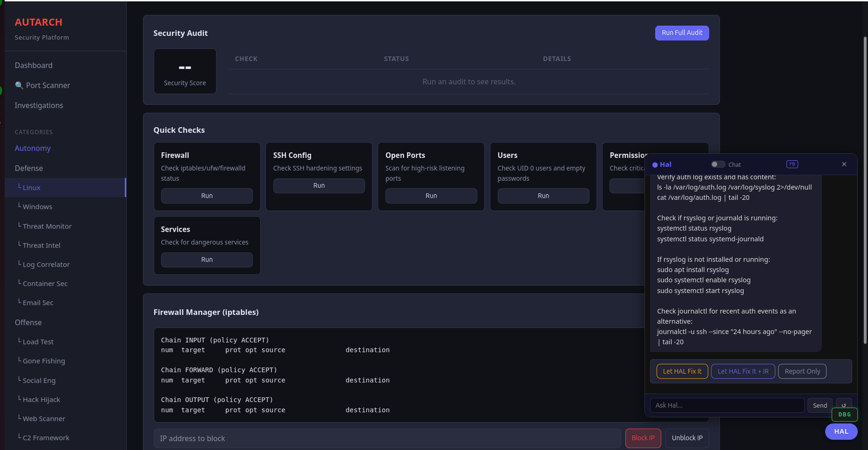Go to Investigations
Screen dimensions: 868x450
click(39, 105)
